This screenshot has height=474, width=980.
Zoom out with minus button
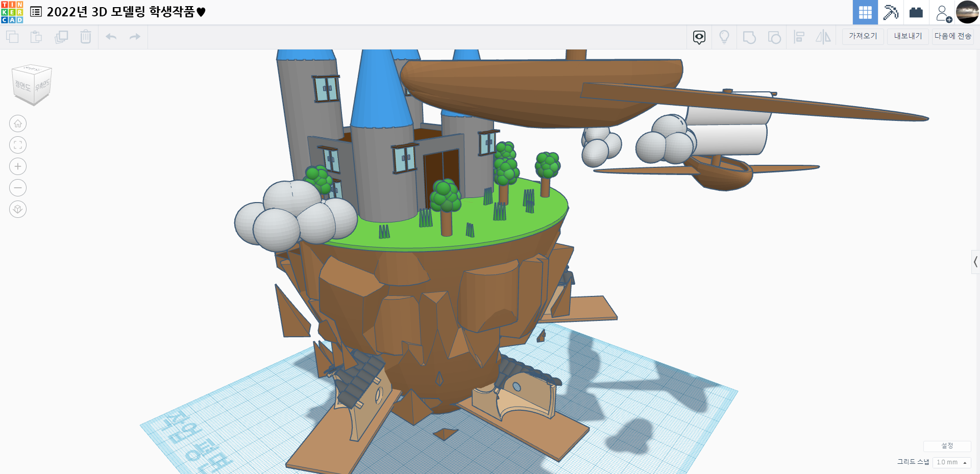(x=18, y=188)
